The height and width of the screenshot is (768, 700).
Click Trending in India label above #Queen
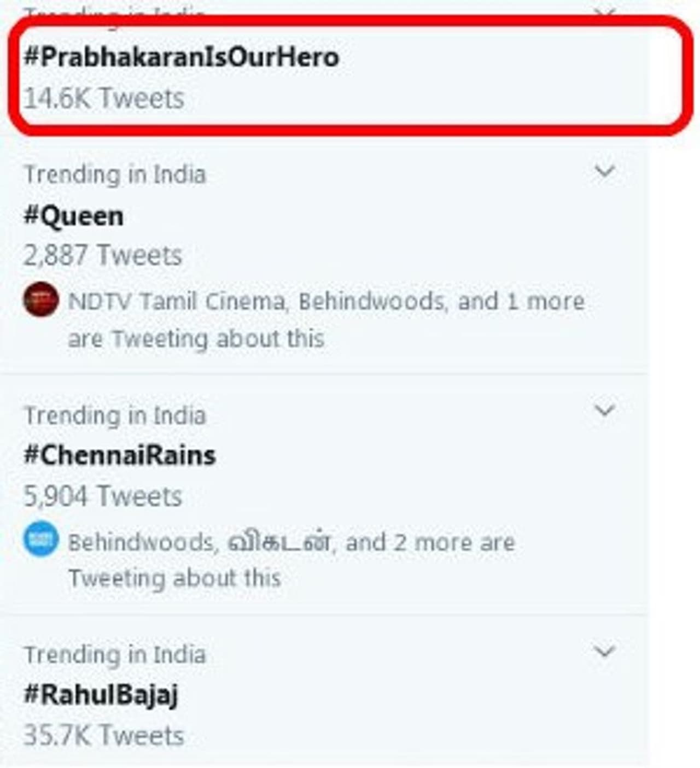(115, 175)
